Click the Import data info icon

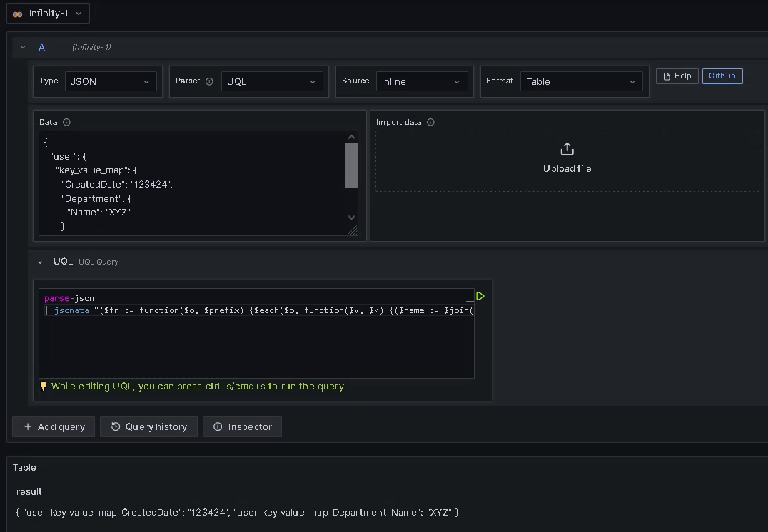(430, 123)
